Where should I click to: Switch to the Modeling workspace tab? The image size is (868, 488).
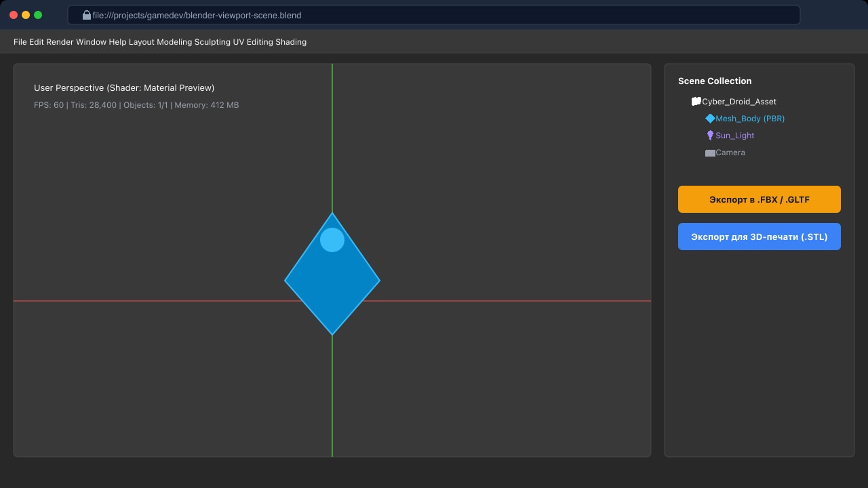[174, 42]
